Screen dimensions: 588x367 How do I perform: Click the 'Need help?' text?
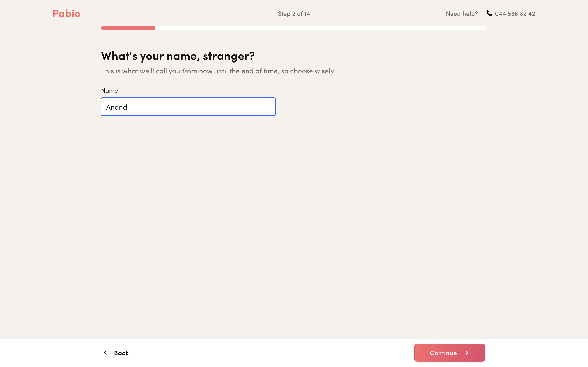click(x=461, y=14)
